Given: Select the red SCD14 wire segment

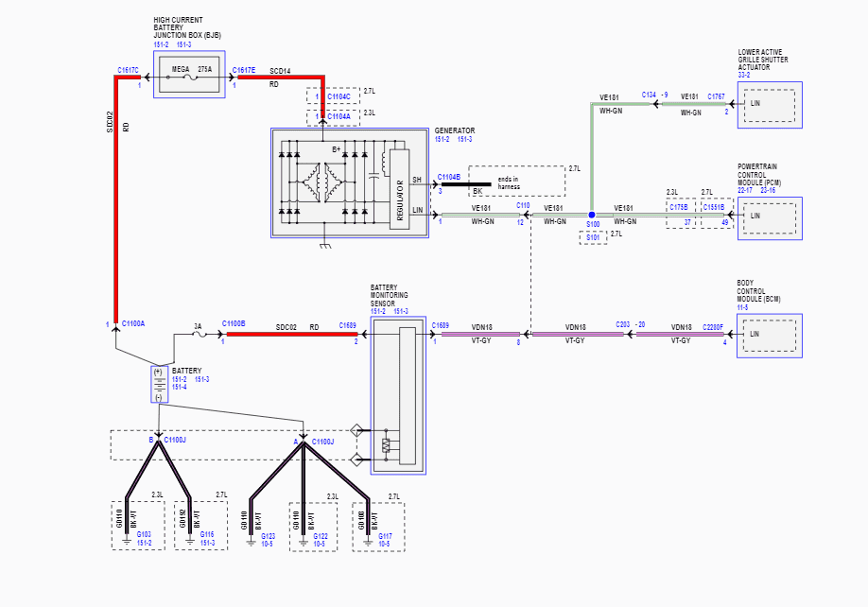Looking at the screenshot, I should (281, 78).
